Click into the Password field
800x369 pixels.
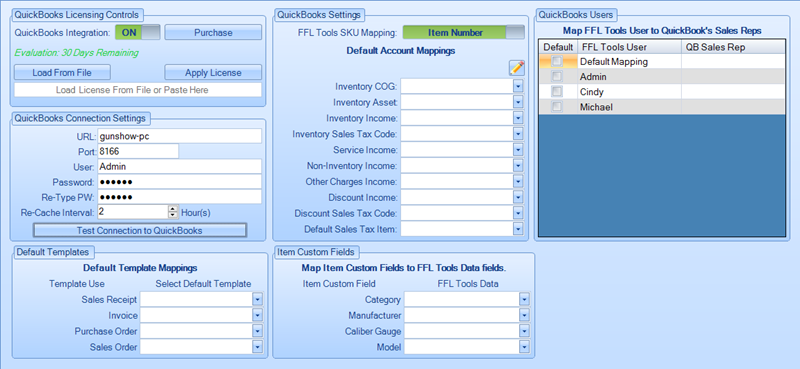[x=179, y=182]
